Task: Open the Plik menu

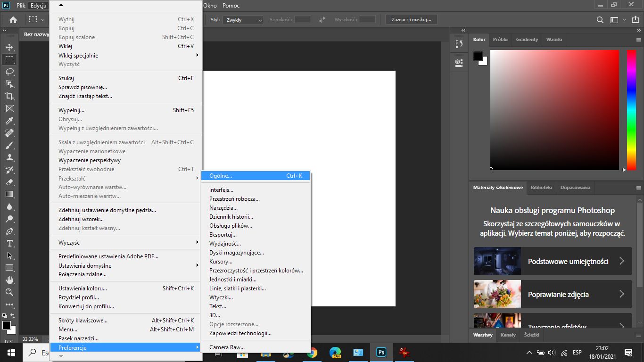Action: (21, 5)
